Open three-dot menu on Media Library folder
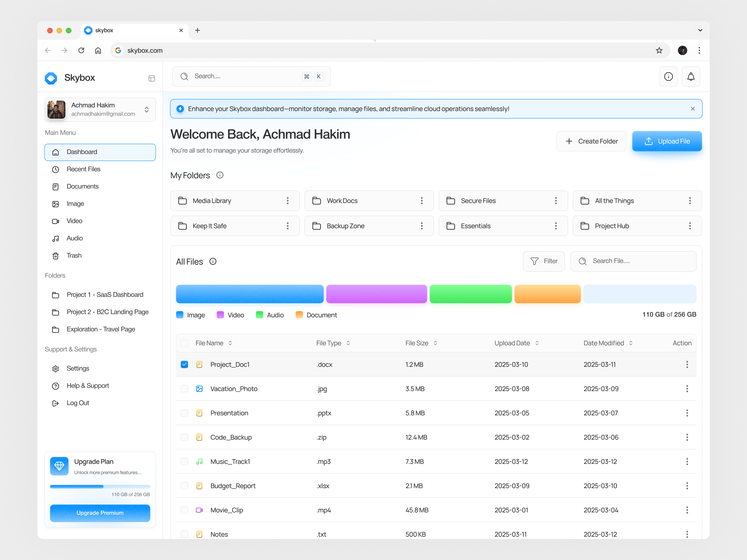This screenshot has width=747, height=560. (x=287, y=201)
